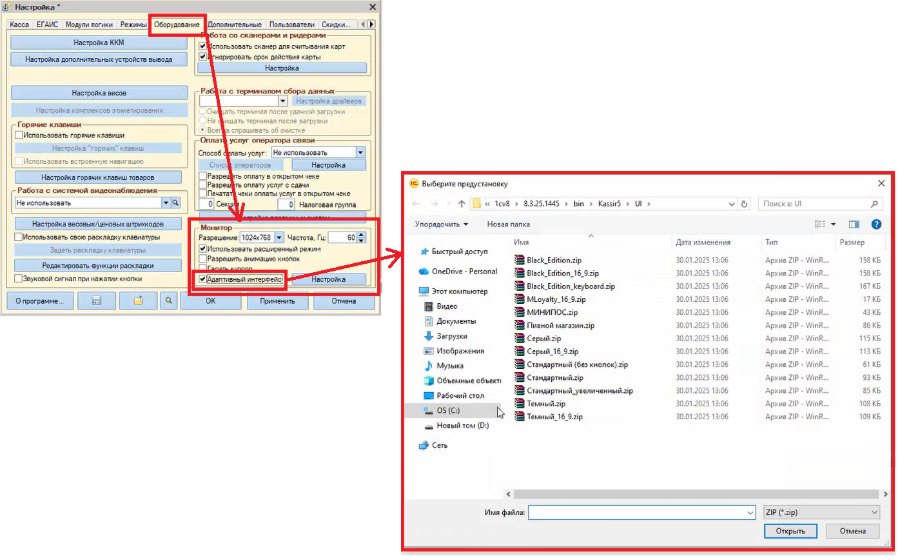Enable Разрешить оплату услуг с сдачи
Screen dimensions: 900x556
point(203,185)
